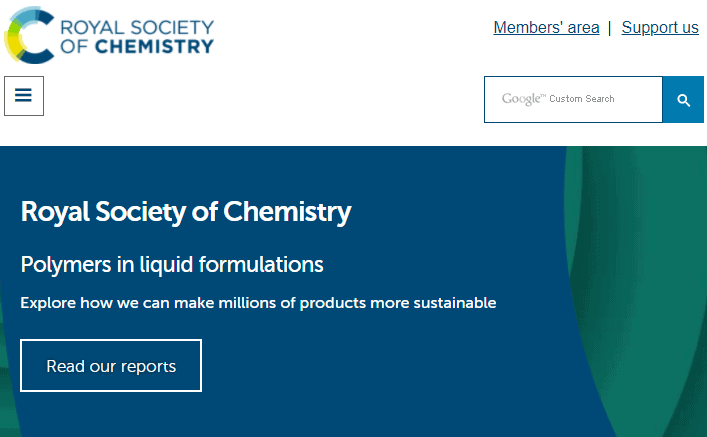Click the Read our reports button
707x437 pixels.
tap(111, 366)
